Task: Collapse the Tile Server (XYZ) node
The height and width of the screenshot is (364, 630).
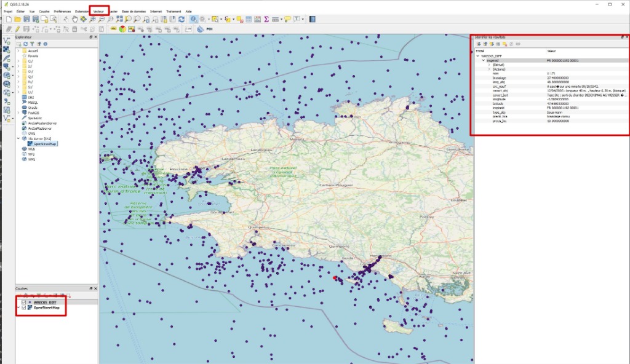Action: pyautogui.click(x=18, y=138)
